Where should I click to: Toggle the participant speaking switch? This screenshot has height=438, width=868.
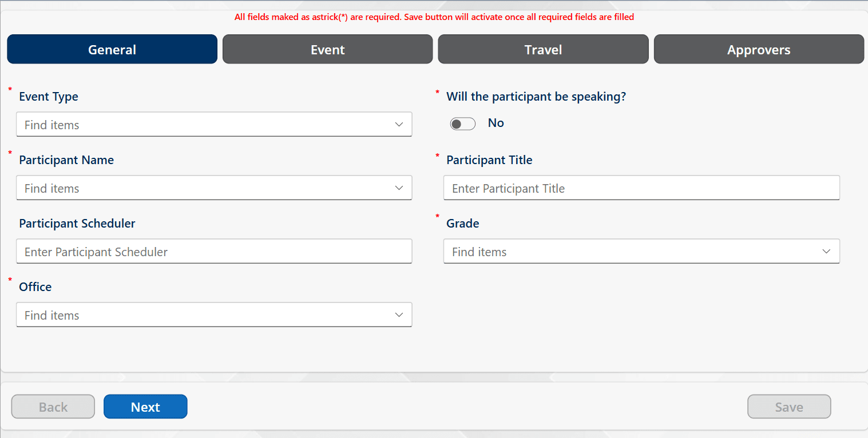462,124
